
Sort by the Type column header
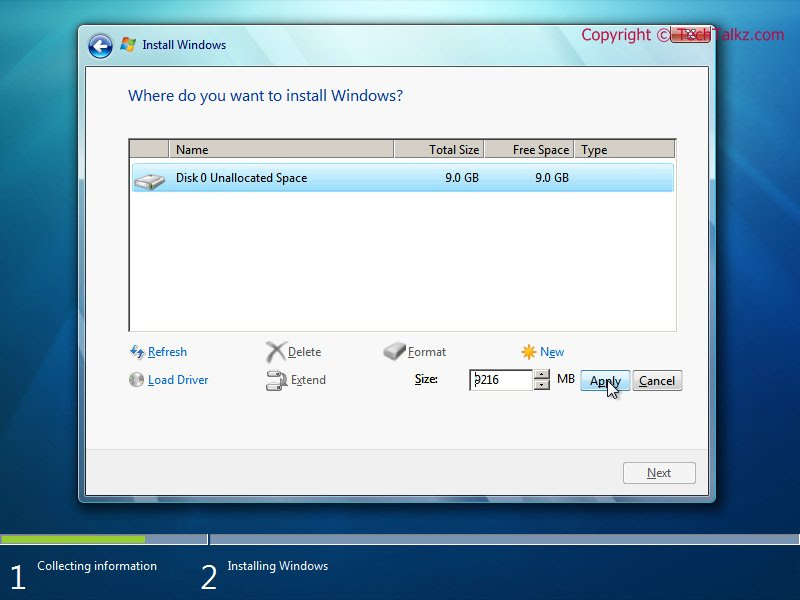coord(624,149)
